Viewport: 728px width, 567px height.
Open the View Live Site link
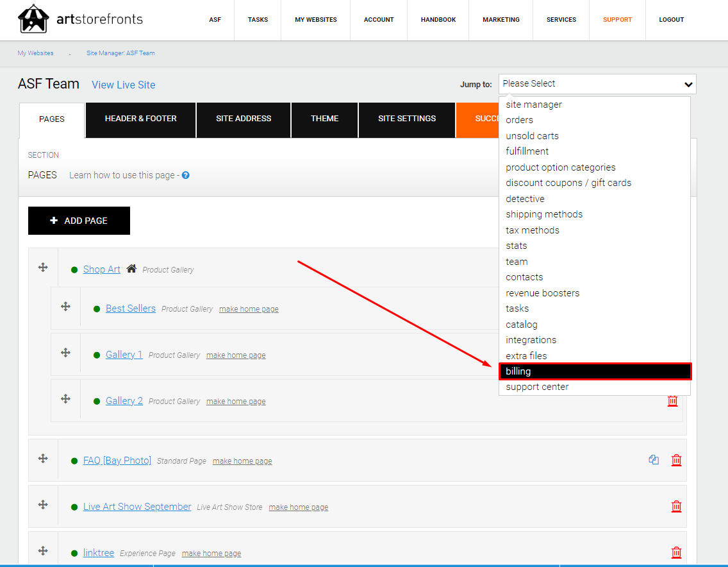[123, 85]
